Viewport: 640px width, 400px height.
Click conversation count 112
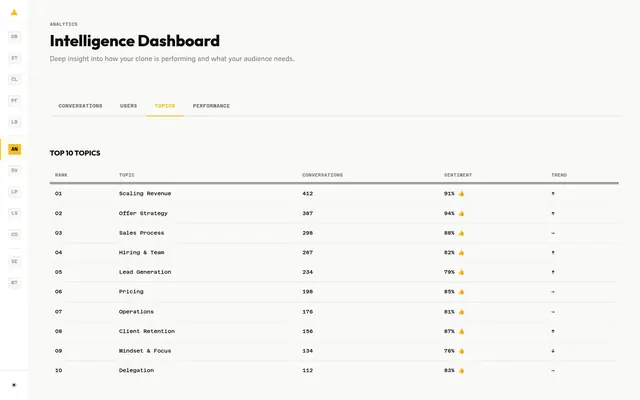coord(308,371)
